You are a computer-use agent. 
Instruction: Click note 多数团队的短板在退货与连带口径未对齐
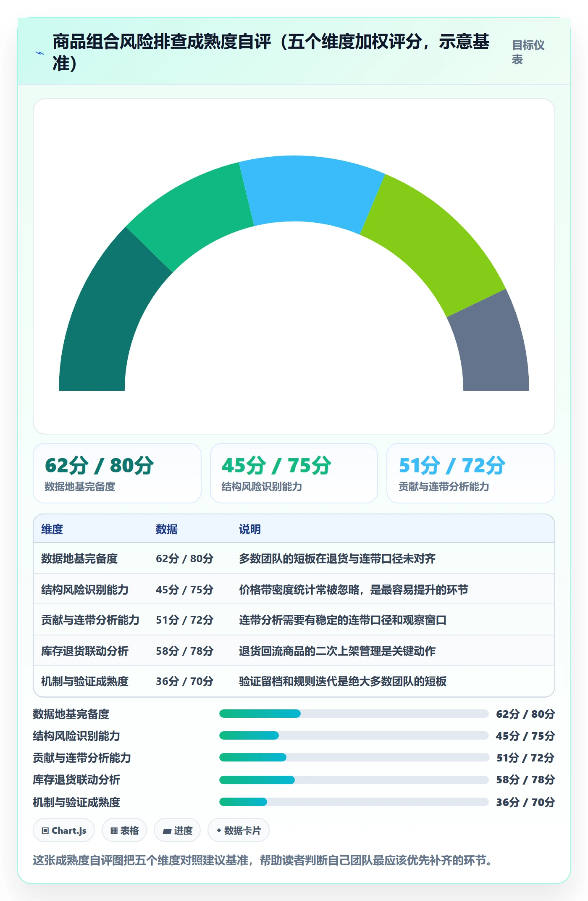[x=337, y=559]
